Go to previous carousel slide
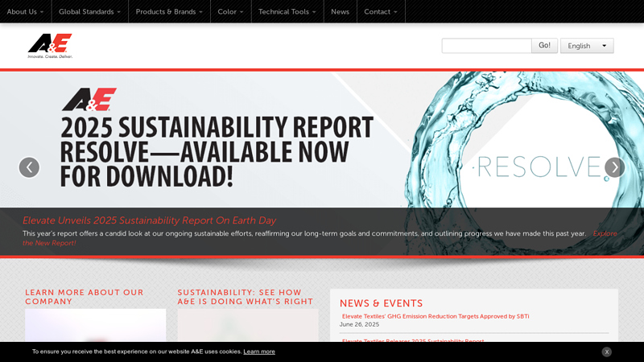 (x=29, y=167)
